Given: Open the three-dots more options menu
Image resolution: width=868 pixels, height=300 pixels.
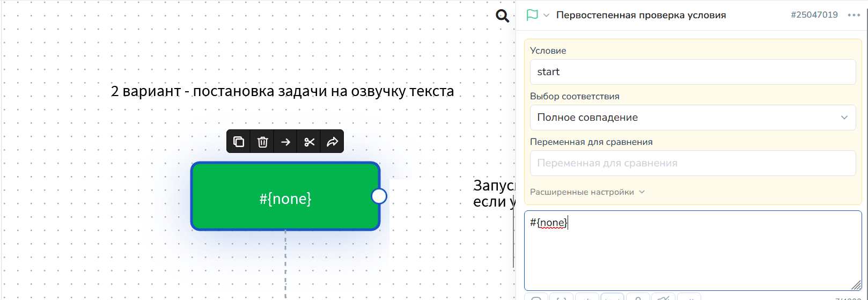Looking at the screenshot, I should pyautogui.click(x=854, y=15).
